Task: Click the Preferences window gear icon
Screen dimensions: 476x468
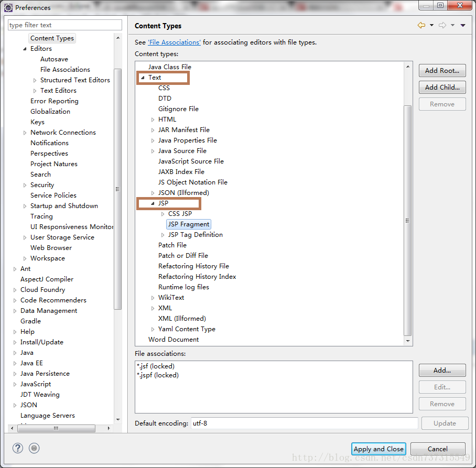Action: tap(8, 7)
